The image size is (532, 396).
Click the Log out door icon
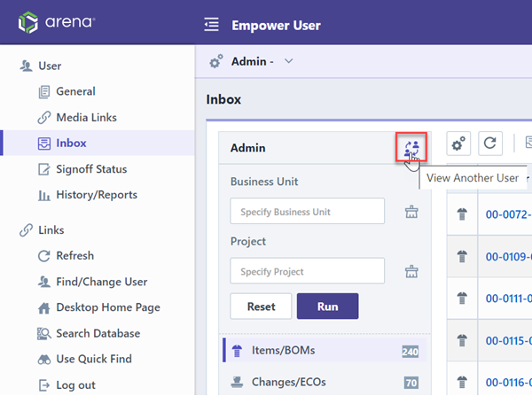tap(44, 385)
